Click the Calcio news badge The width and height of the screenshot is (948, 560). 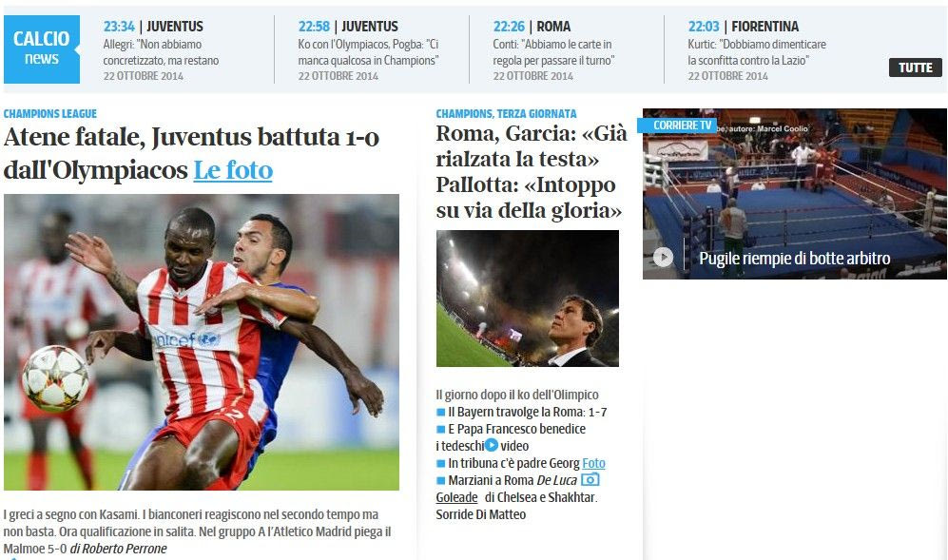pyautogui.click(x=42, y=49)
